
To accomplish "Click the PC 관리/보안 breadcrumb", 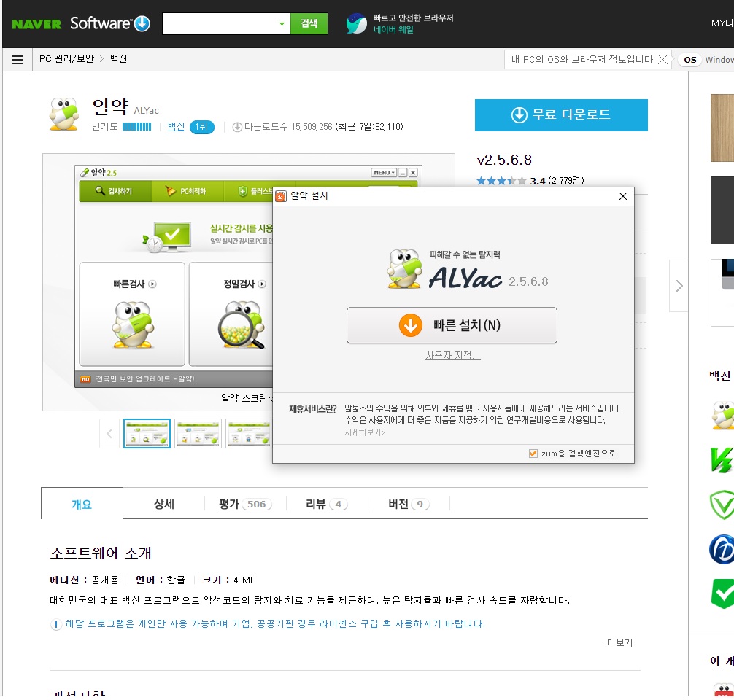I will [x=66, y=59].
